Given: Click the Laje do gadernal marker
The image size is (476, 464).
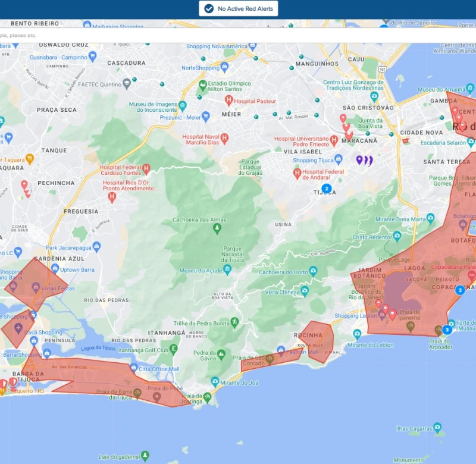Looking at the screenshot, I should 145,455.
